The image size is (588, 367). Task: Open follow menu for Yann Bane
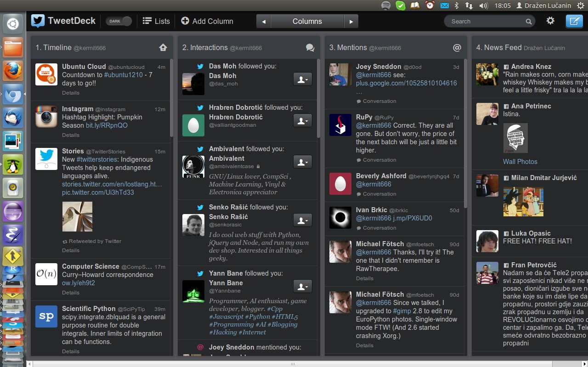(303, 286)
